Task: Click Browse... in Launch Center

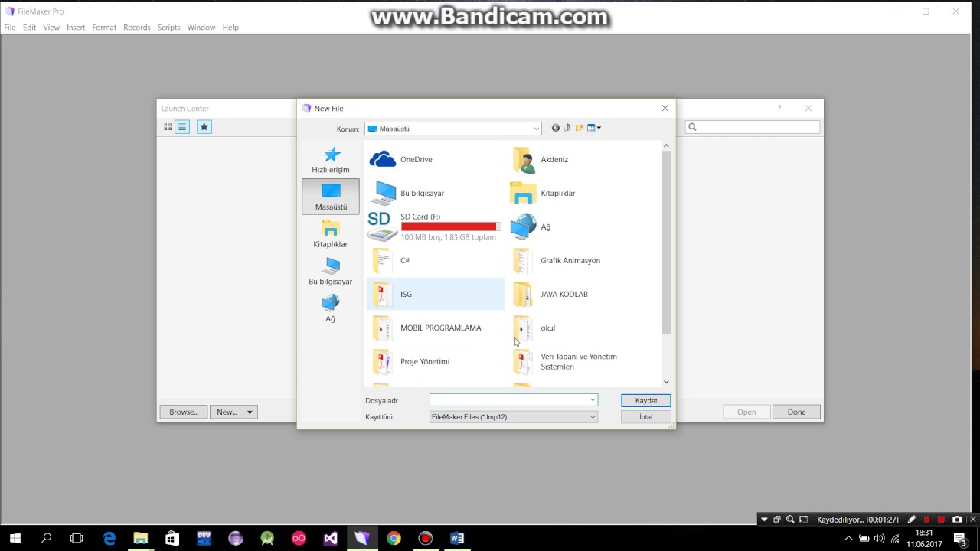Action: [x=184, y=412]
